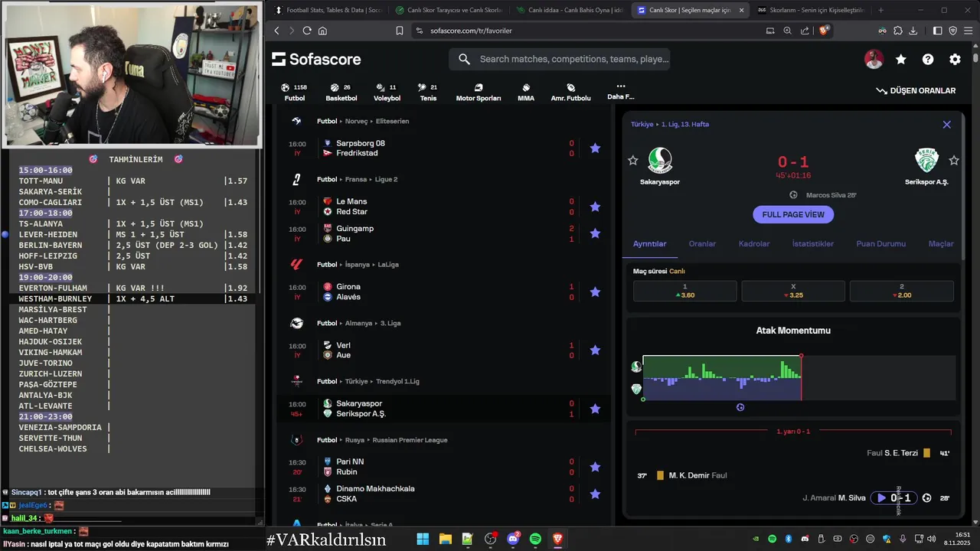Toggle the browser sidebar panel
This screenshot has height=551, width=980.
pyautogui.click(x=937, y=31)
